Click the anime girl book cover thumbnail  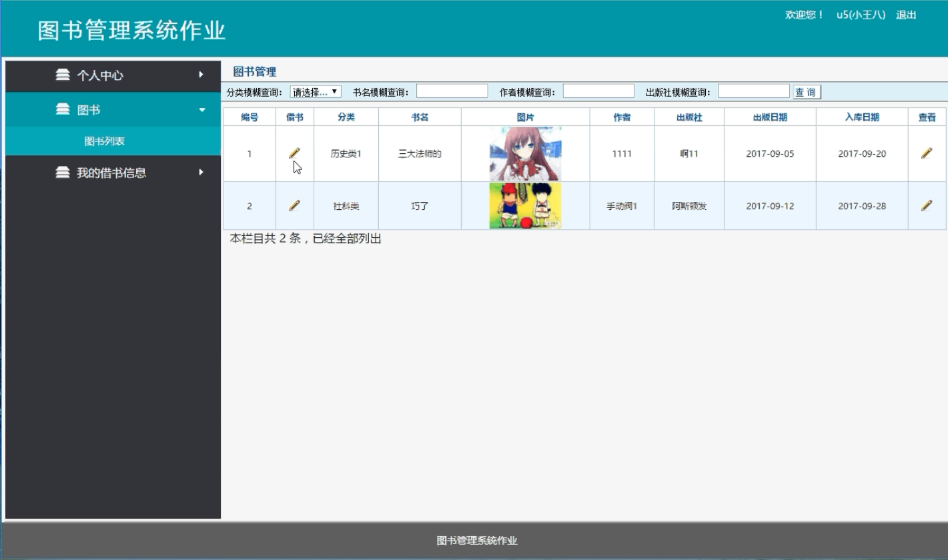pyautogui.click(x=526, y=154)
